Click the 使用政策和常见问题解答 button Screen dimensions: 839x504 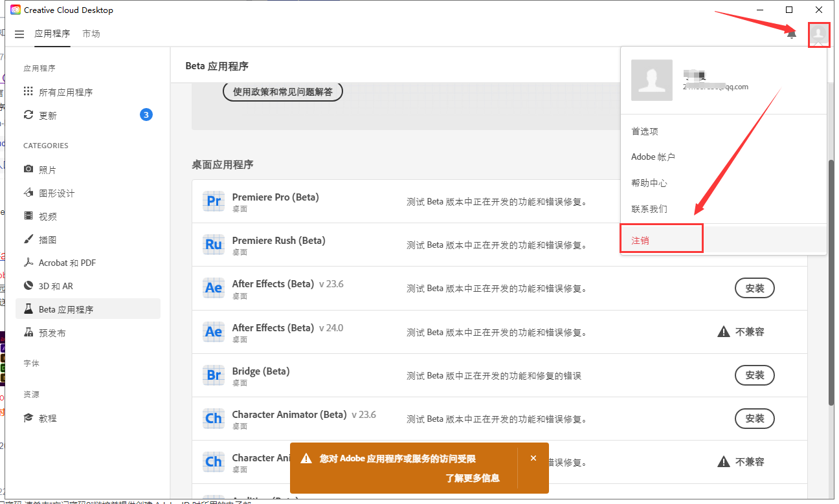click(x=283, y=92)
